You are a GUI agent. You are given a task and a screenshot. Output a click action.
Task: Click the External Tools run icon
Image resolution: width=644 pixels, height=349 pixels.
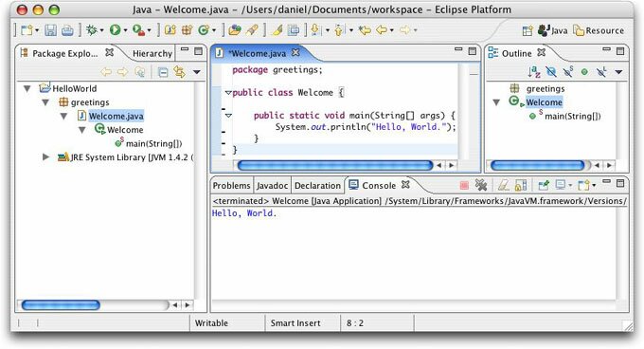[x=138, y=30]
